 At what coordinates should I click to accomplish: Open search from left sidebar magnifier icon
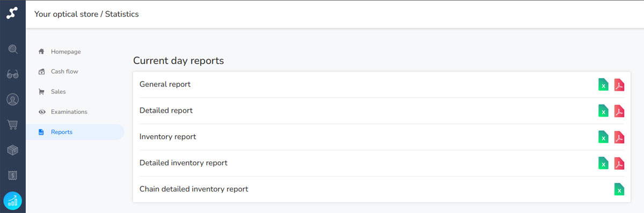coord(13,49)
